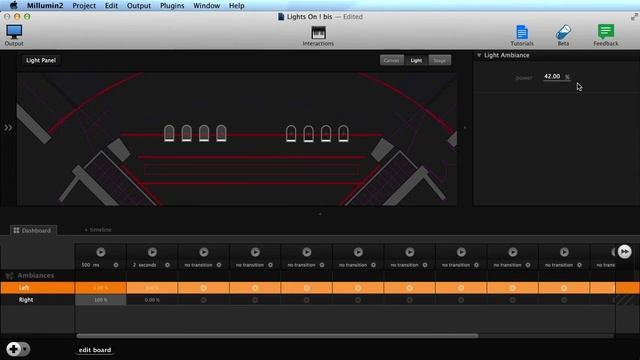
Task: Toggle the Right ambiance circle in sixth column
Action: 358,300
